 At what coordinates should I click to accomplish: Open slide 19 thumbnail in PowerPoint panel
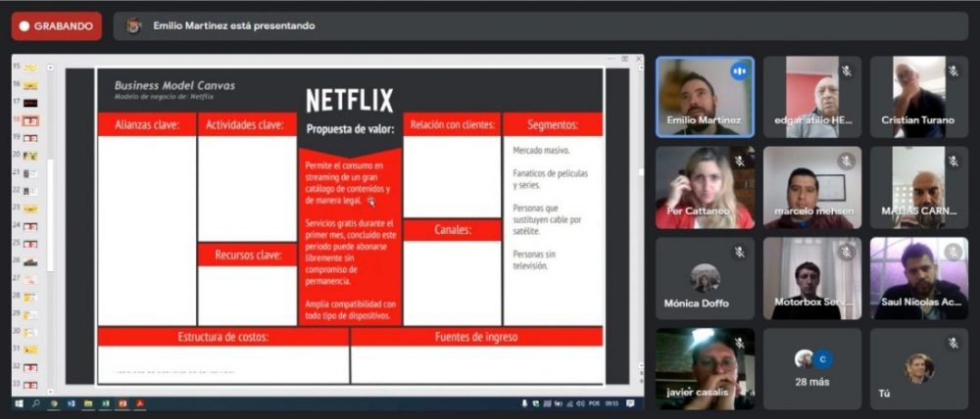(x=30, y=138)
